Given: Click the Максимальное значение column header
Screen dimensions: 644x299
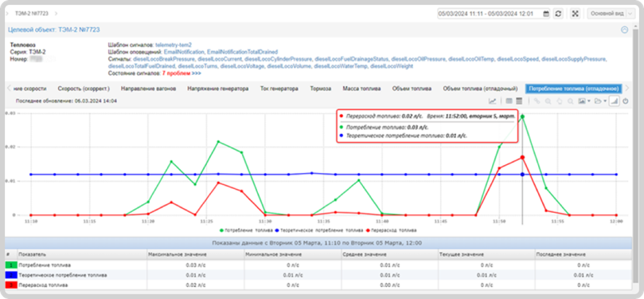Looking at the screenshot, I should pos(196,254).
